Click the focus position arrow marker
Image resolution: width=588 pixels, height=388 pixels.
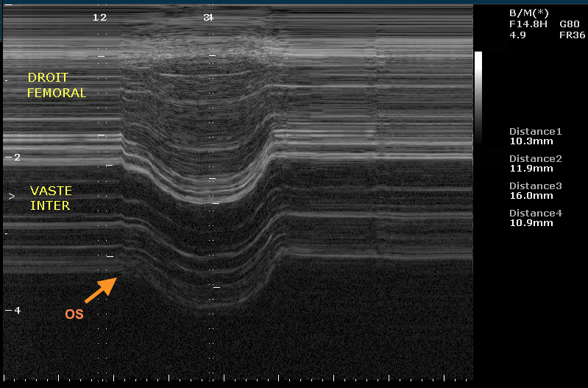tap(12, 196)
